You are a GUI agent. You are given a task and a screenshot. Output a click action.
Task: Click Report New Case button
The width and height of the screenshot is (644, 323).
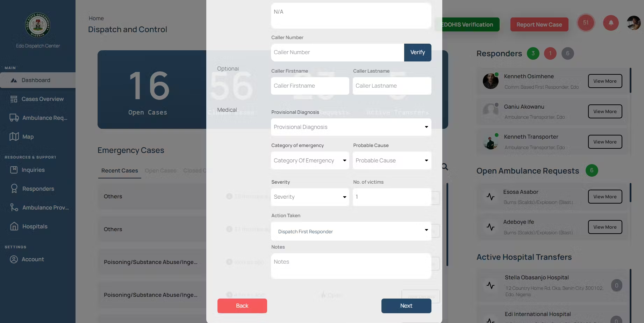tap(539, 24)
